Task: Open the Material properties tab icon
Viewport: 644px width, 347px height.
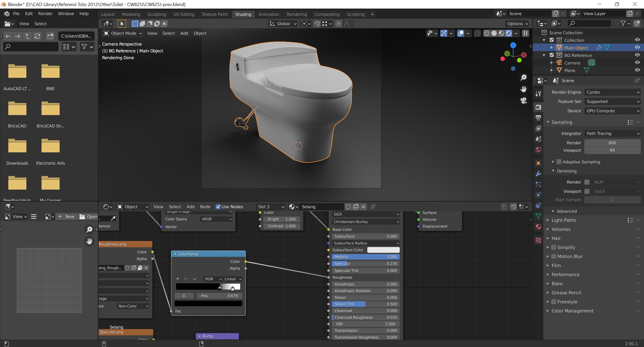Action: (x=538, y=227)
